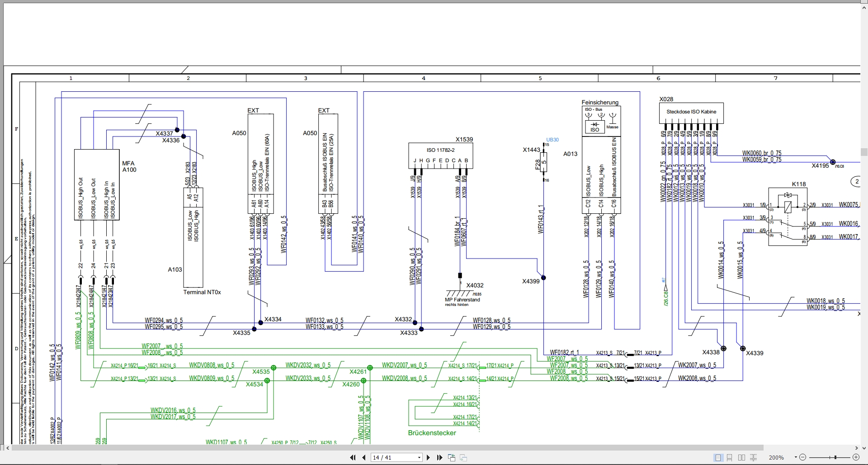Select continuous scrolling page layout
Screen dimensions: 868x465
coord(730,457)
